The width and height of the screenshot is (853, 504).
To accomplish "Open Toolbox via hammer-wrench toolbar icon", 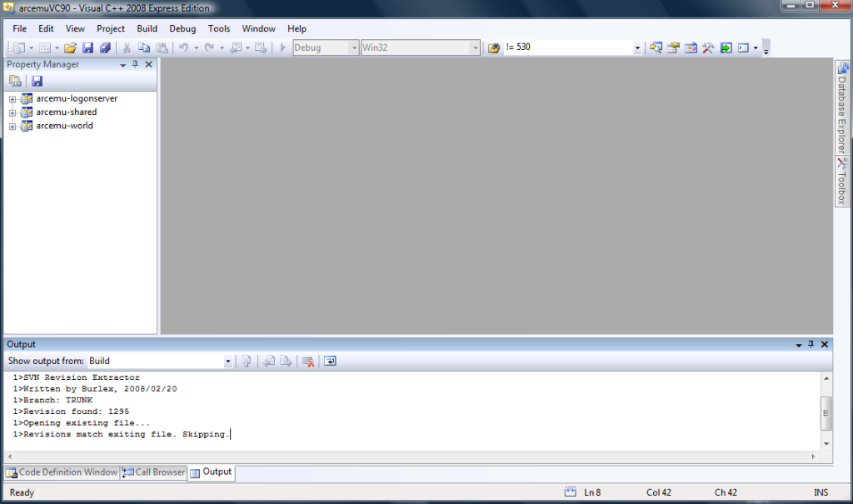I will 708,47.
